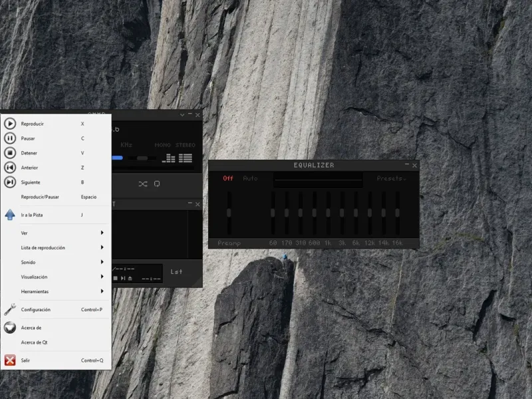Minimize the Equalizer window
Image resolution: width=532 pixels, height=399 pixels.
[407, 164]
